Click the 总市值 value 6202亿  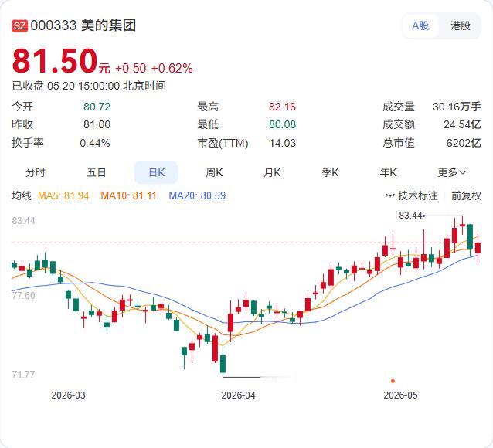pyautogui.click(x=464, y=144)
